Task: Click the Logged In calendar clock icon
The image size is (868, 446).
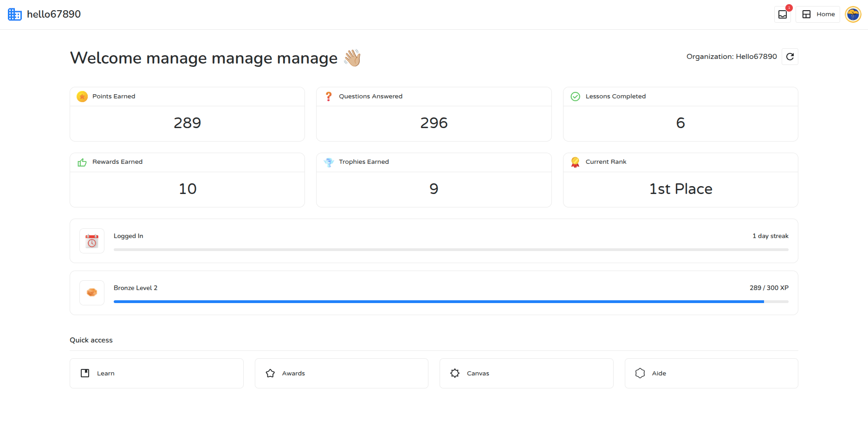Action: coord(92,241)
